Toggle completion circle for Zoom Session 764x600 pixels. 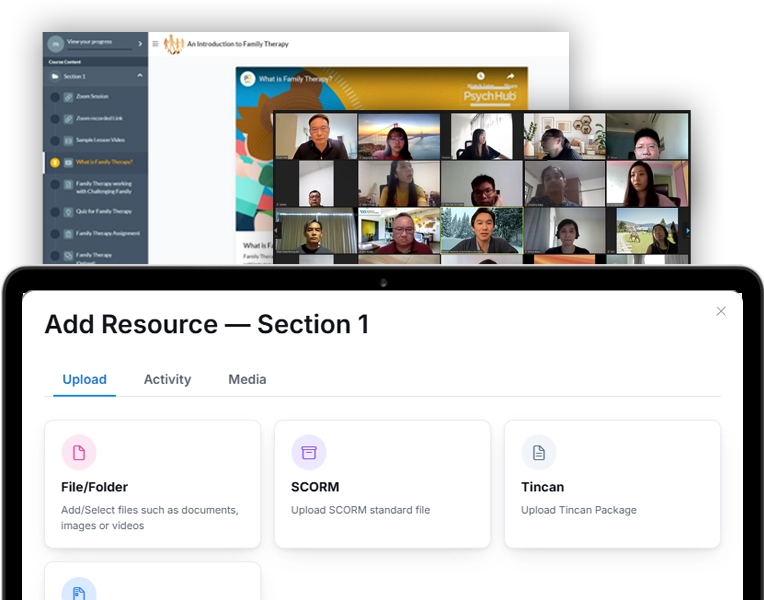point(55,97)
